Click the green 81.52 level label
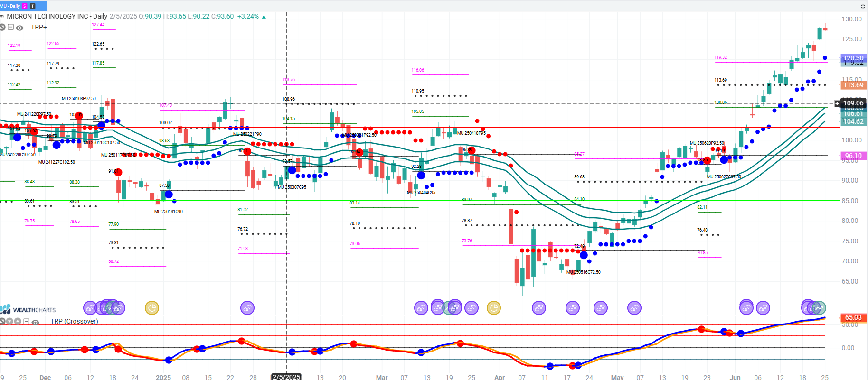 coord(243,210)
